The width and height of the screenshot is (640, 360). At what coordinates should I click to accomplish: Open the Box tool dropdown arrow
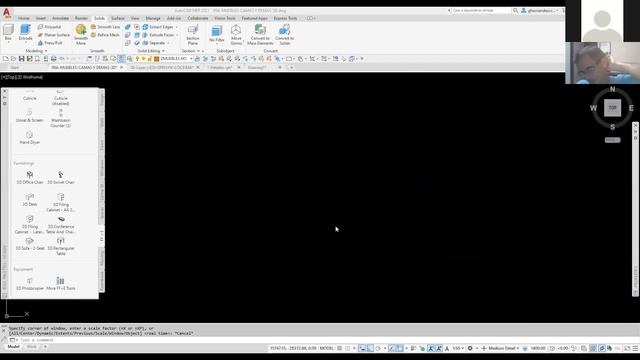click(8, 42)
